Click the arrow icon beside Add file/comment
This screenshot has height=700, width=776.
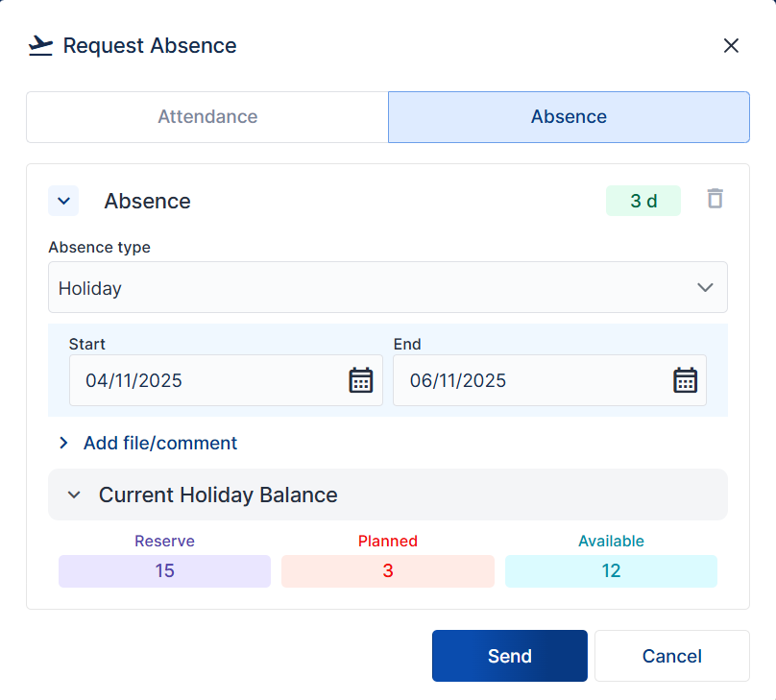point(63,443)
